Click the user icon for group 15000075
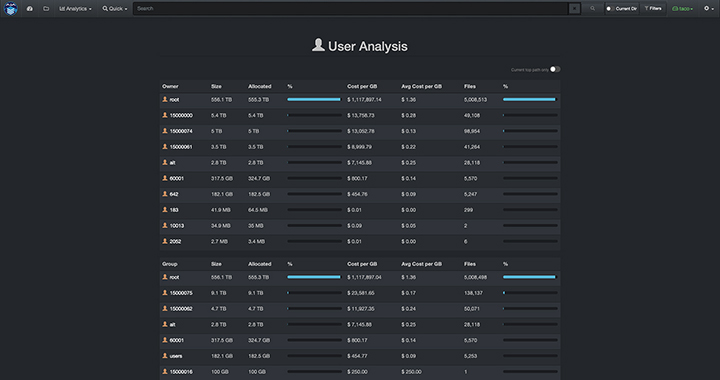The image size is (720, 380). pos(165,293)
